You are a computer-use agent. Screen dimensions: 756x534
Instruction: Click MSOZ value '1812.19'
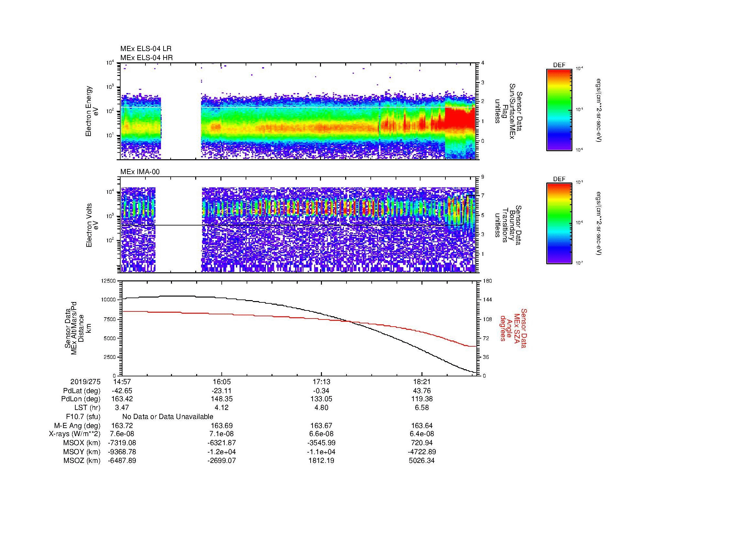[x=321, y=461]
